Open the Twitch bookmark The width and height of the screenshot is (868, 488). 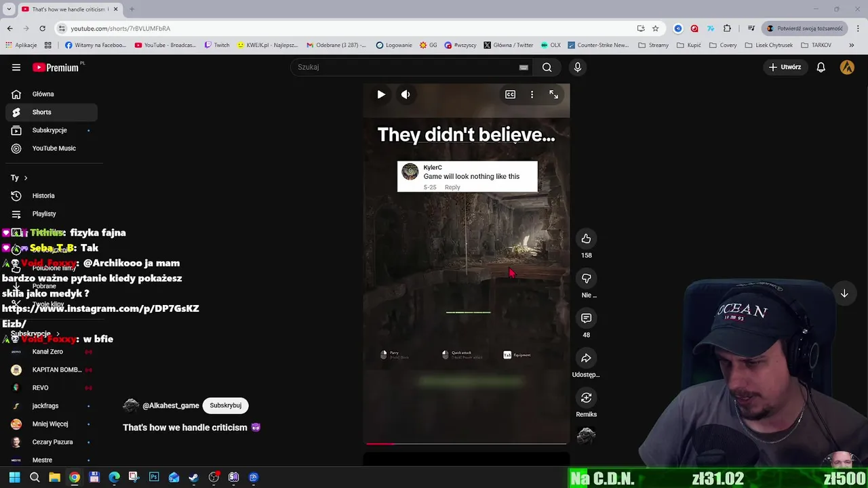(217, 45)
